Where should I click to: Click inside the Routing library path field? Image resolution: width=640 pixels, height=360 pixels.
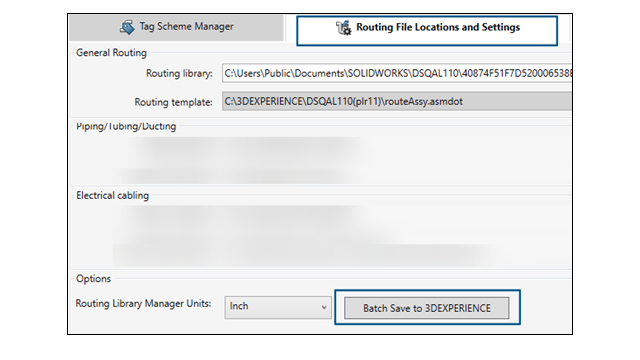point(397,73)
